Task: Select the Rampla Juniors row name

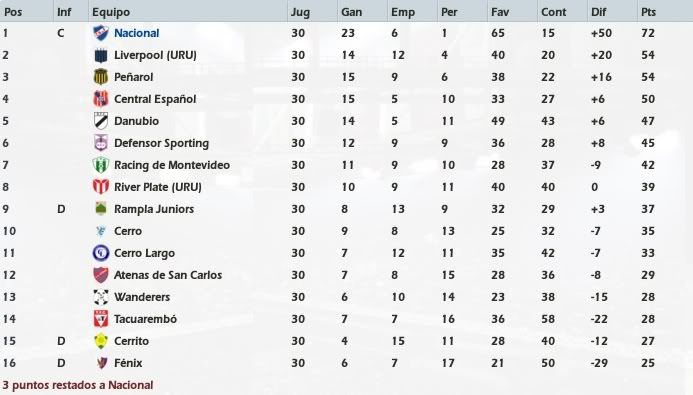Action: tap(154, 209)
